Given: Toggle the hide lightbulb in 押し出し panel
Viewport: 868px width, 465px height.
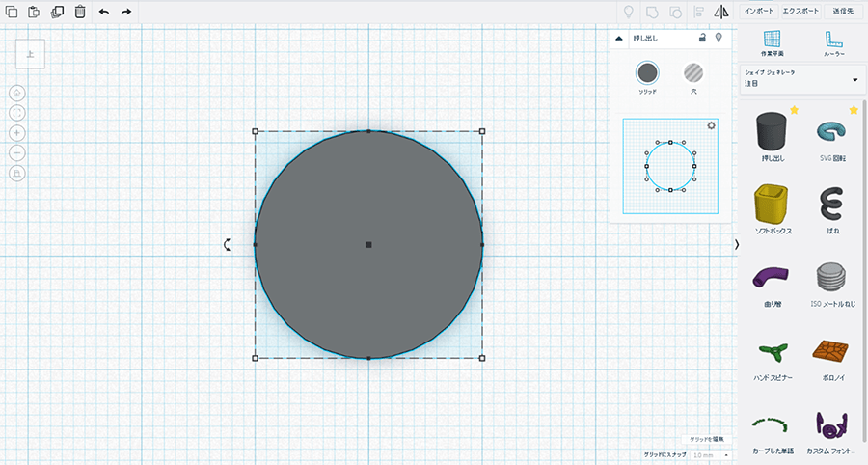Looking at the screenshot, I should click(719, 38).
